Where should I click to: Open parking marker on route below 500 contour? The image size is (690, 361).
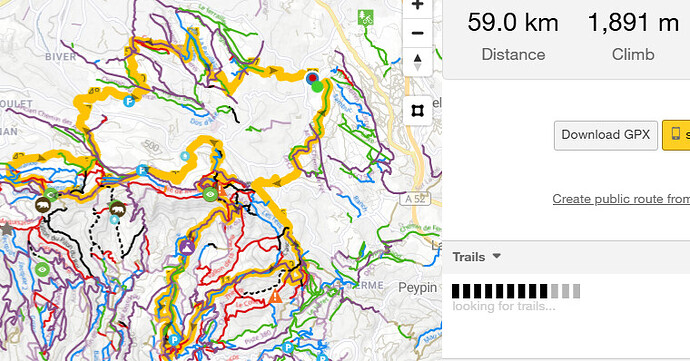[142, 169]
